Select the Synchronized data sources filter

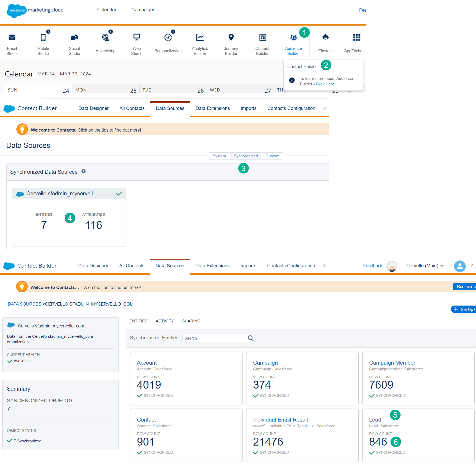pyautogui.click(x=245, y=156)
